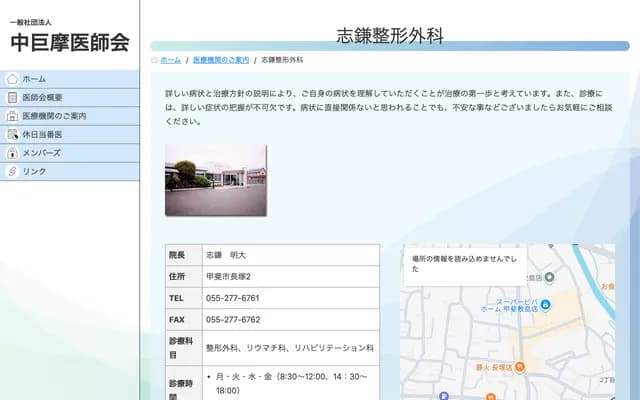Click the map's location error message box
This screenshot has height=400, width=640.
pos(465,262)
